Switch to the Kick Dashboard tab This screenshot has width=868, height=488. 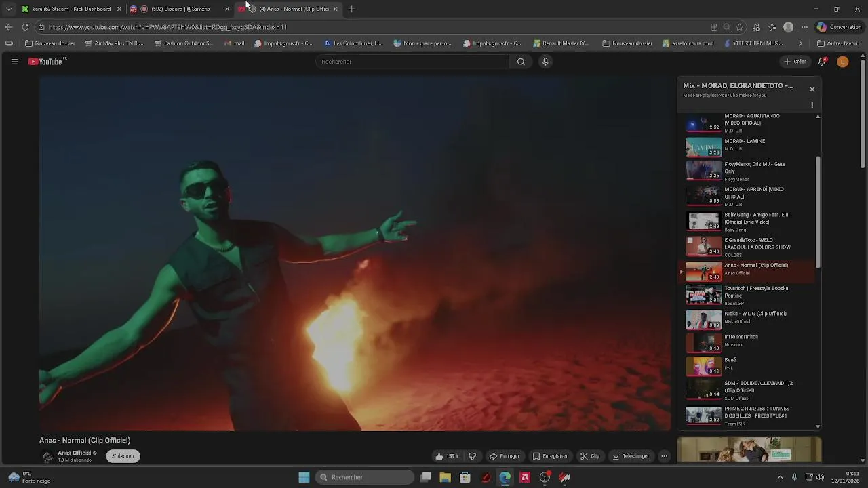71,9
